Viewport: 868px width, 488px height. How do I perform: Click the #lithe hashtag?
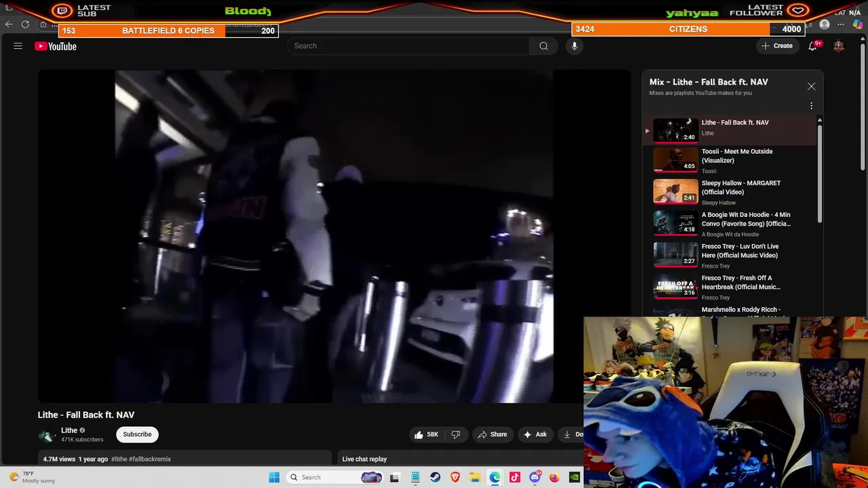pyautogui.click(x=119, y=459)
